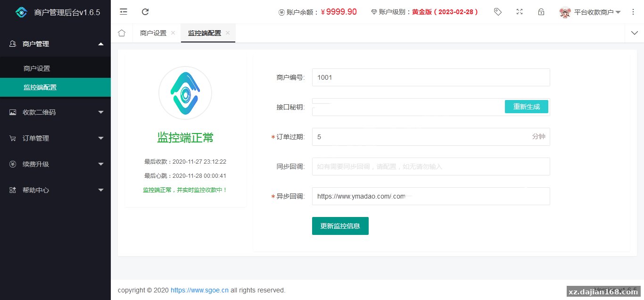Click the monitor status eye logo
The height and width of the screenshot is (300, 644).
click(x=185, y=93)
